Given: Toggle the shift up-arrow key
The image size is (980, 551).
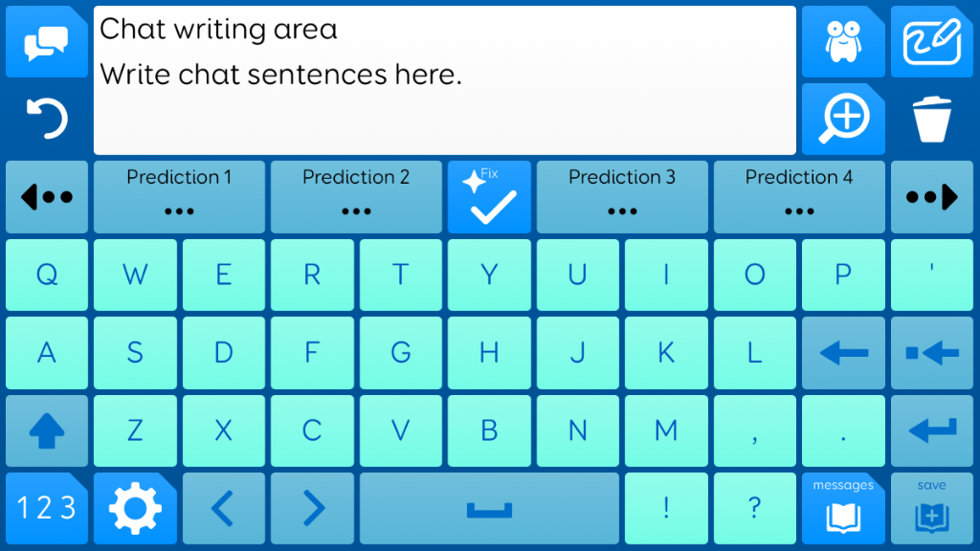Looking at the screenshot, I should (x=46, y=430).
